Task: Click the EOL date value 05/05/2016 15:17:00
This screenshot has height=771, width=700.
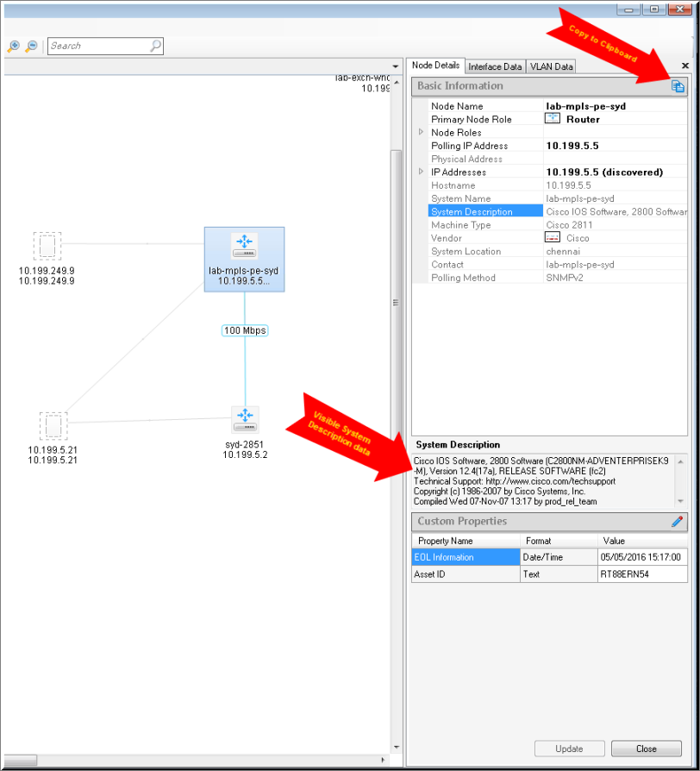Action: click(641, 557)
